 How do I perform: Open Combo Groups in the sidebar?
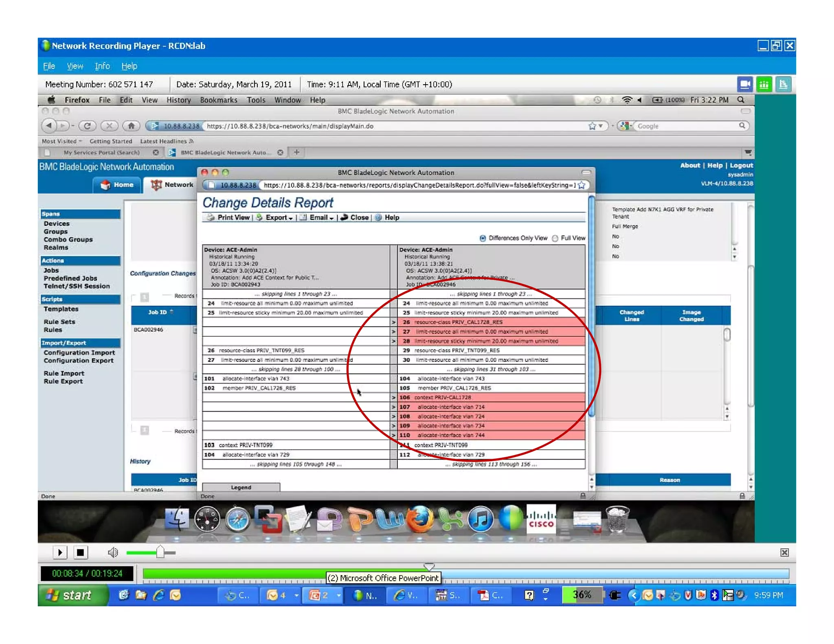(68, 239)
